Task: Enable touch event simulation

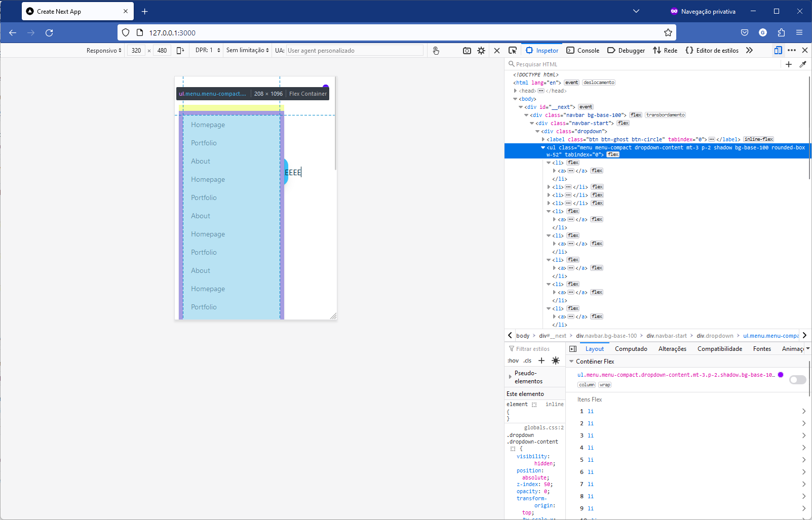Action: pos(436,50)
